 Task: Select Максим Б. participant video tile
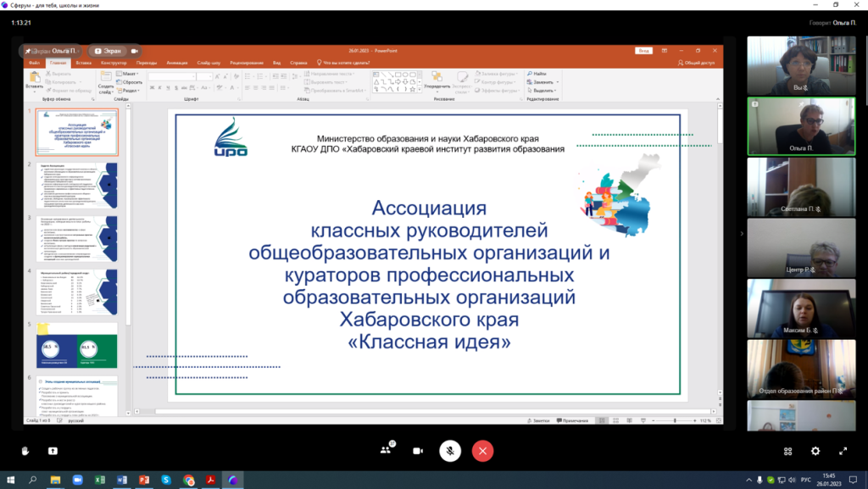coord(801,308)
